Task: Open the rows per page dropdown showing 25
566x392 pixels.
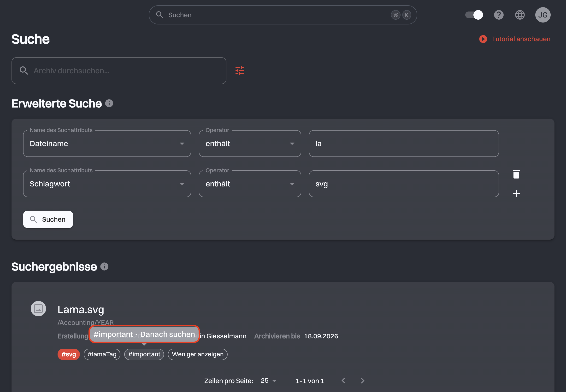Action: click(x=269, y=381)
